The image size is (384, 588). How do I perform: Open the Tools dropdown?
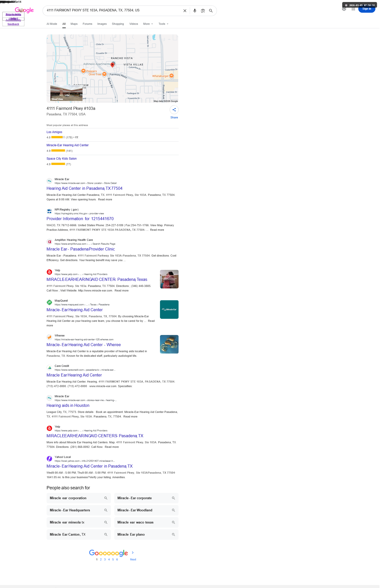tap(164, 24)
